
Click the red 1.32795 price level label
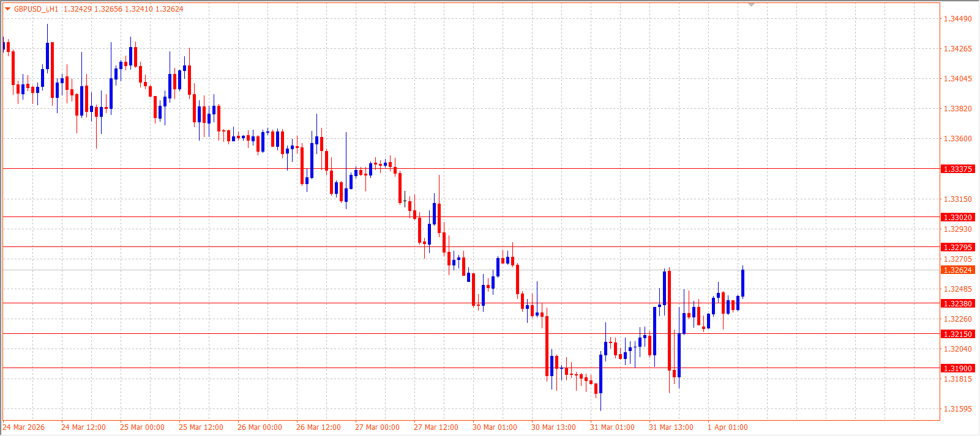point(957,247)
